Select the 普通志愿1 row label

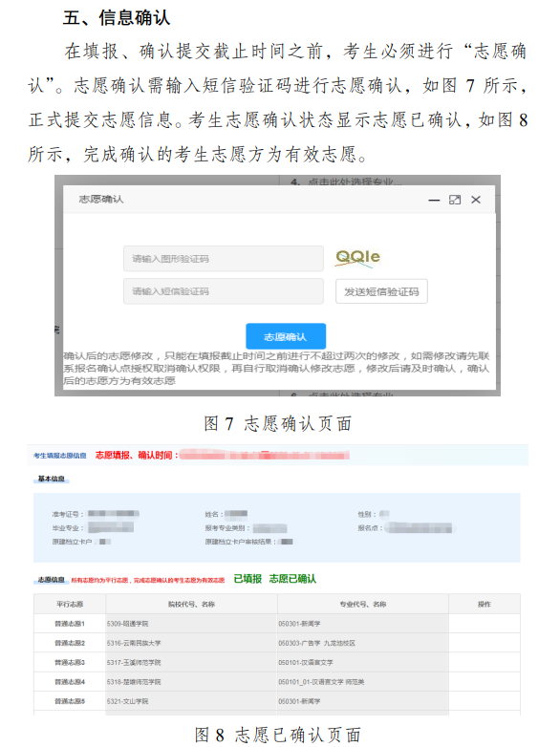click(70, 624)
